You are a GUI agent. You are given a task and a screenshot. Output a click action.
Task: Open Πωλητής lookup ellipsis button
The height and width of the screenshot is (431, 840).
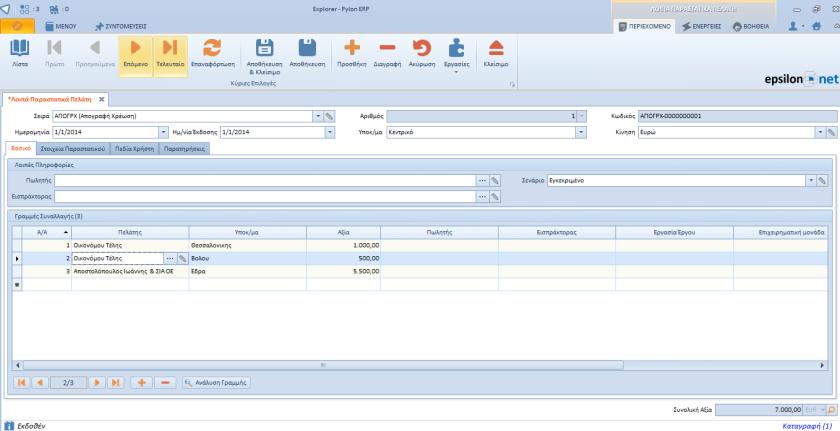[482, 181]
